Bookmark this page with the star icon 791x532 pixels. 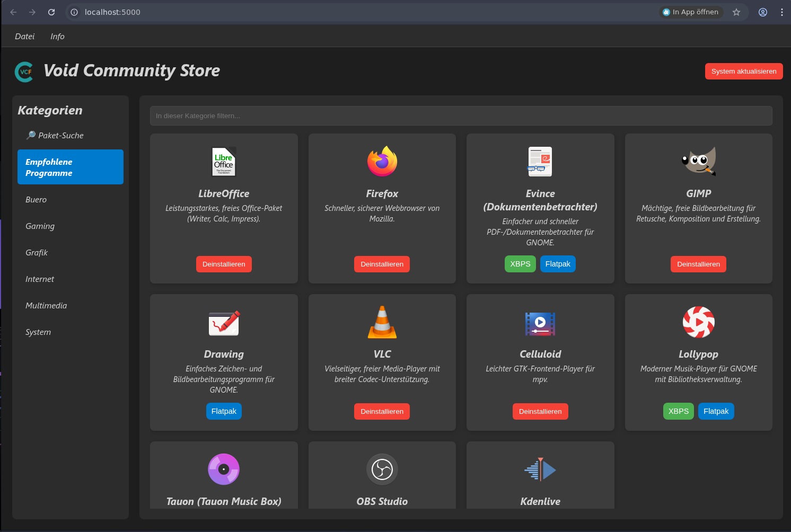736,12
